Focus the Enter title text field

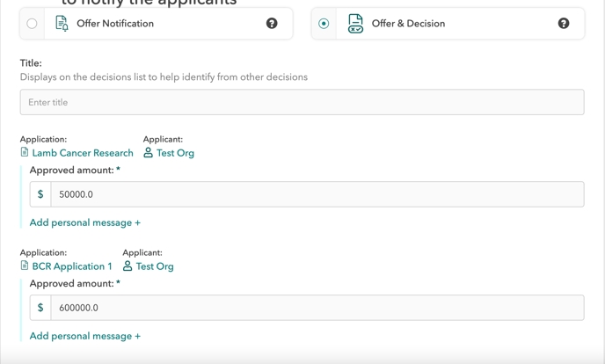pyautogui.click(x=302, y=102)
